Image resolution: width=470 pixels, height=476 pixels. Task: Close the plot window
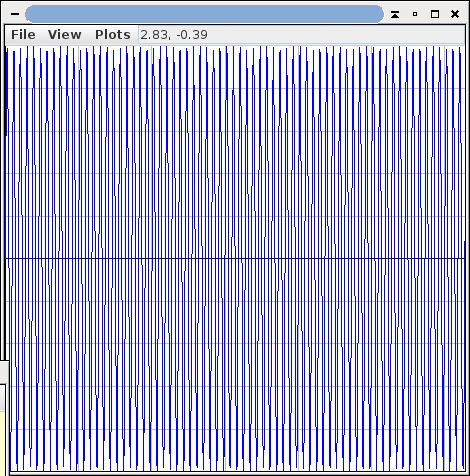[455, 14]
